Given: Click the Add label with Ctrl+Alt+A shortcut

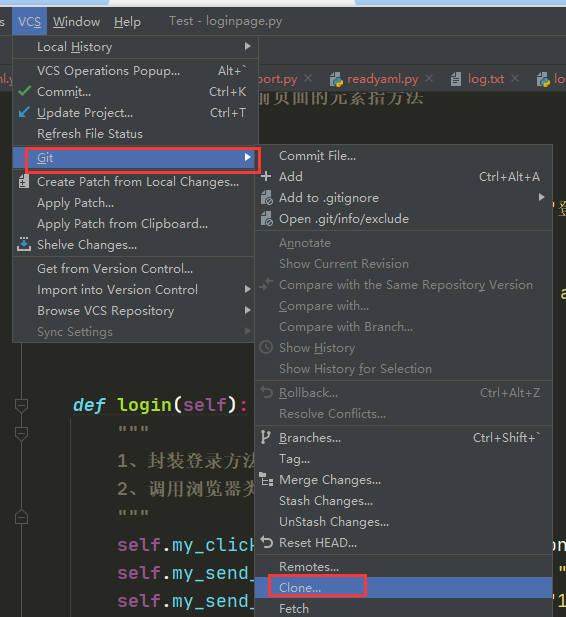Looking at the screenshot, I should pos(291,177).
